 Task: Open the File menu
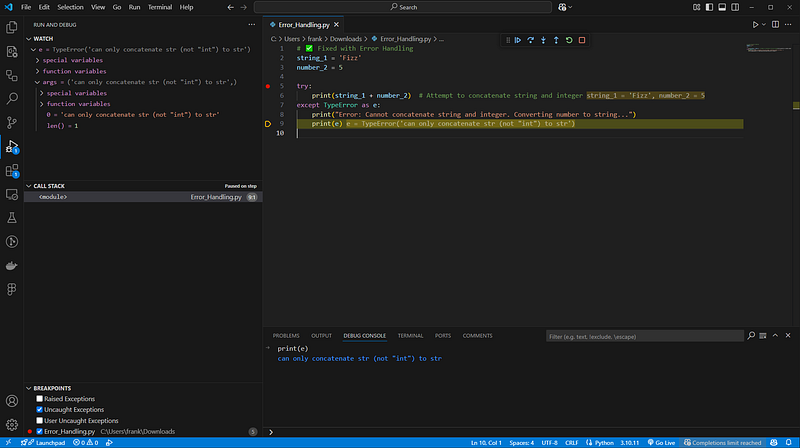click(x=26, y=7)
